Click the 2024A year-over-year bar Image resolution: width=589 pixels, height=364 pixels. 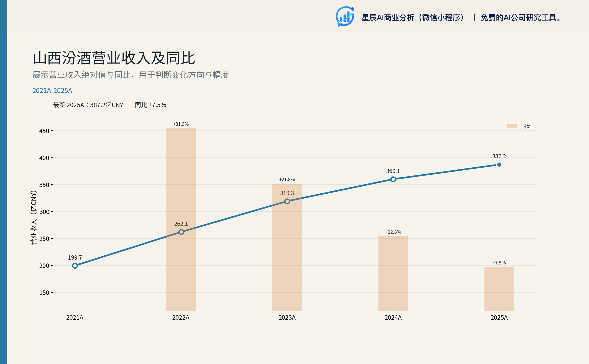point(393,274)
